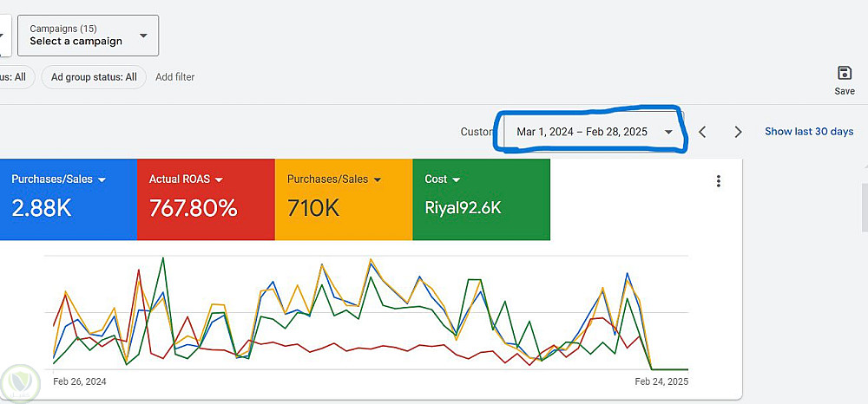Open the Cost metric dropdown arrow
Image resolution: width=868 pixels, height=404 pixels.
click(x=456, y=179)
